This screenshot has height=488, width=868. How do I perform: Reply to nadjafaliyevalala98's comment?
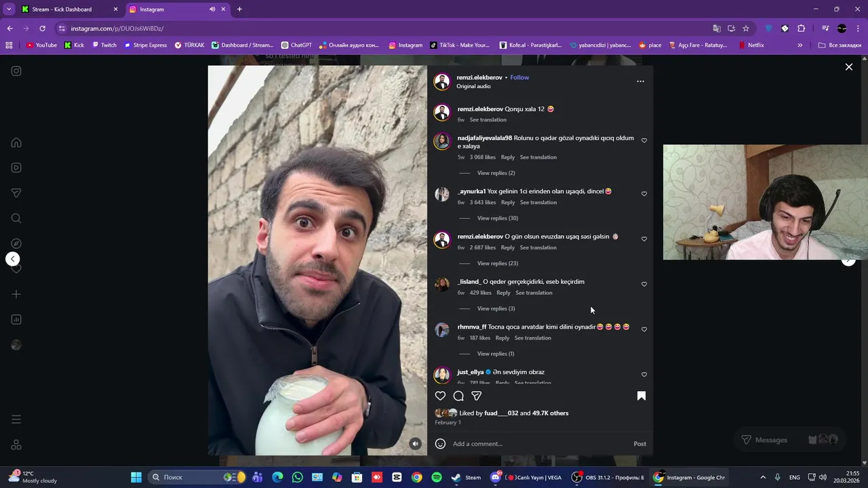(x=508, y=157)
